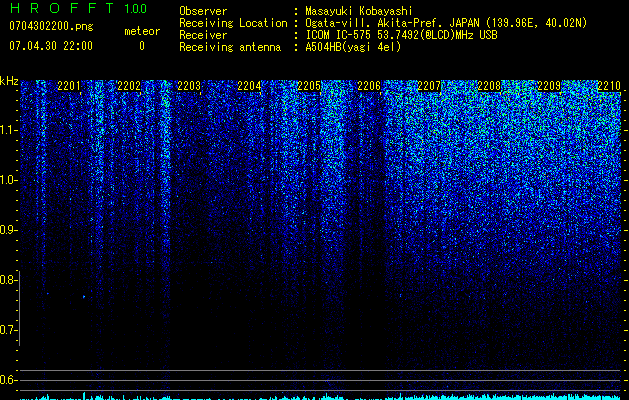The image size is (629, 400).
Task: Click the 2205 time marker
Action: [x=309, y=86]
